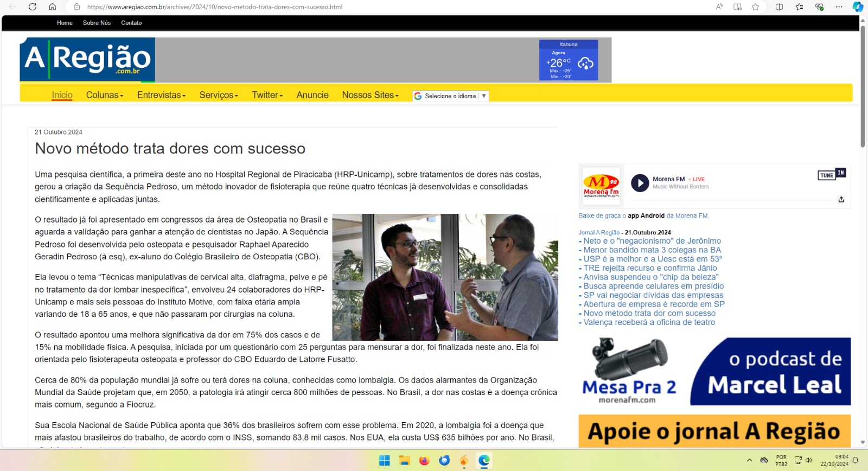The image size is (868, 471).
Task: Click the A Região site logo
Action: [x=87, y=60]
